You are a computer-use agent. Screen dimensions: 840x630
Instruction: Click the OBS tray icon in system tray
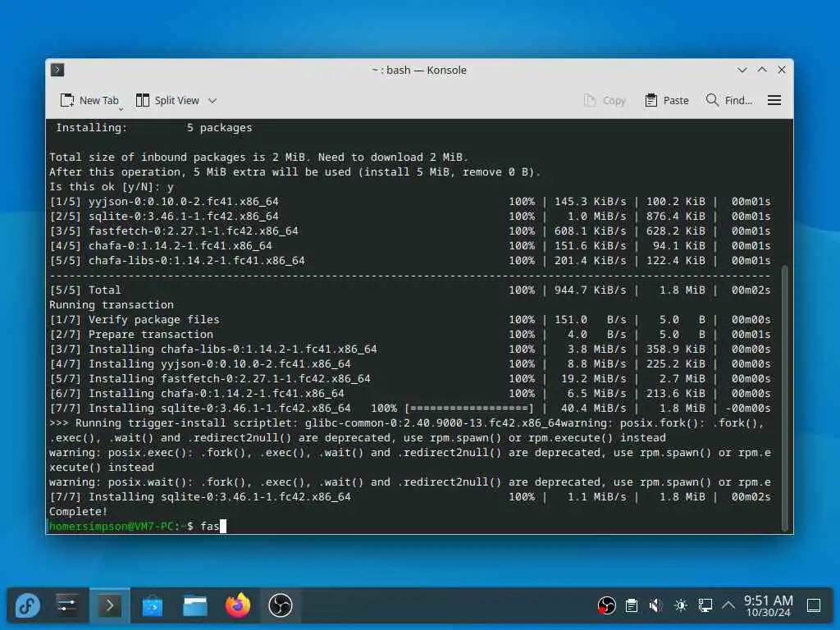point(606,606)
